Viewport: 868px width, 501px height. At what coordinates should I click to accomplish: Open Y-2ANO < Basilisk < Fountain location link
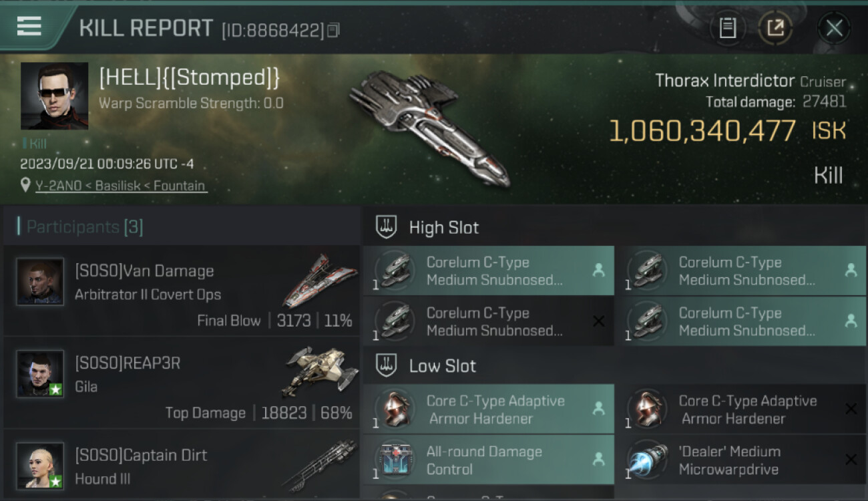[x=121, y=186]
